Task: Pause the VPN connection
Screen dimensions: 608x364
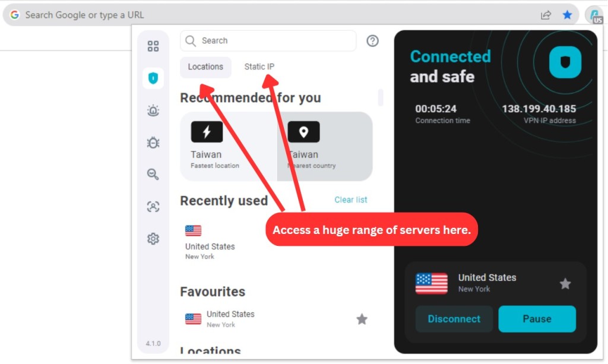Action: [537, 319]
